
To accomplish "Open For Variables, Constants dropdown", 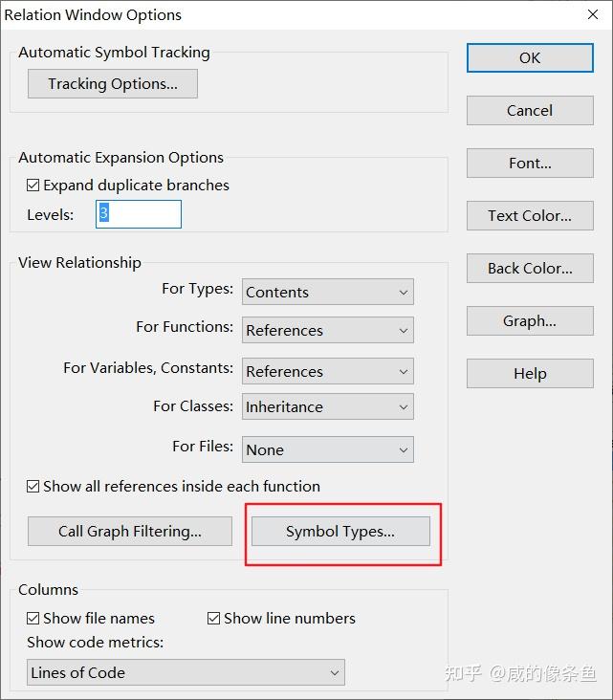I will pyautogui.click(x=327, y=371).
